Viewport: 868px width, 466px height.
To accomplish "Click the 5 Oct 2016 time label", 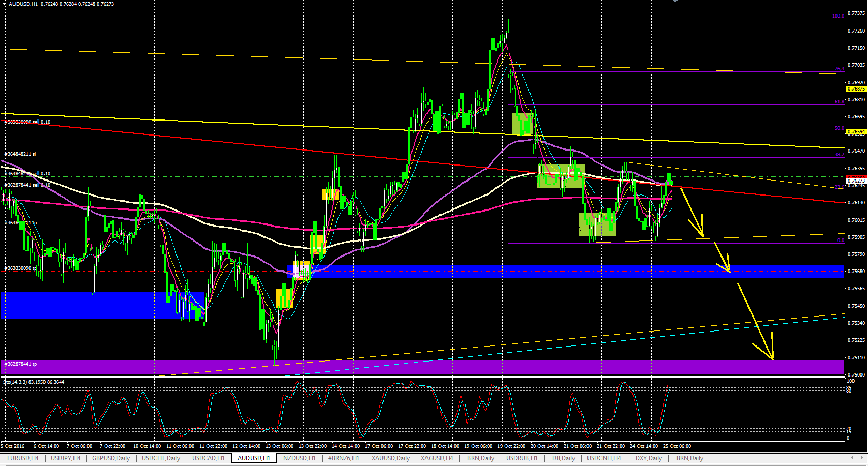I will 12,446.
